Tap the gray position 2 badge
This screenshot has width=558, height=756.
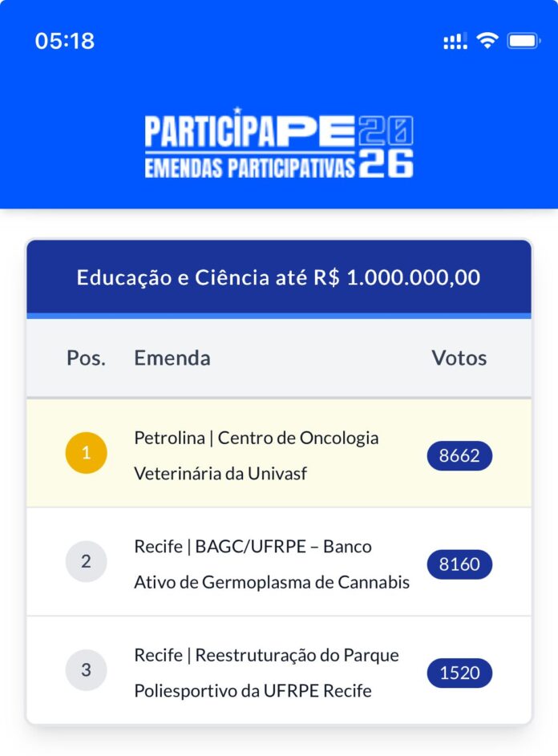(x=86, y=562)
